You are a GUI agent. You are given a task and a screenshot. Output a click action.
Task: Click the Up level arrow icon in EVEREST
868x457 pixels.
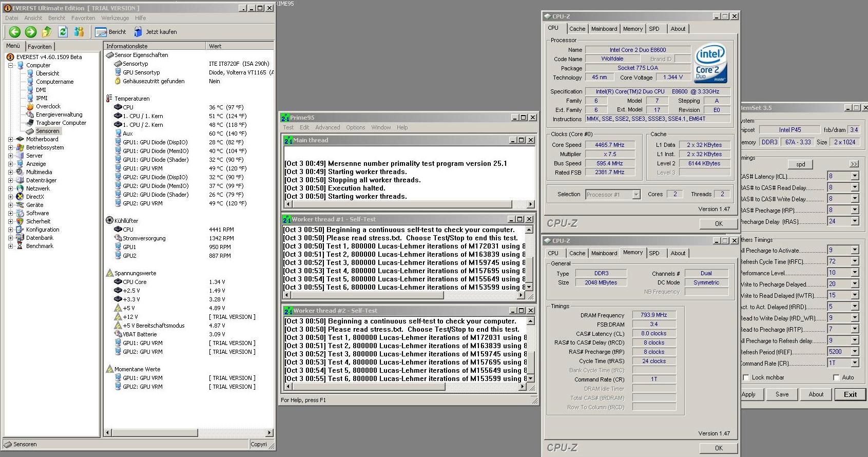point(47,32)
